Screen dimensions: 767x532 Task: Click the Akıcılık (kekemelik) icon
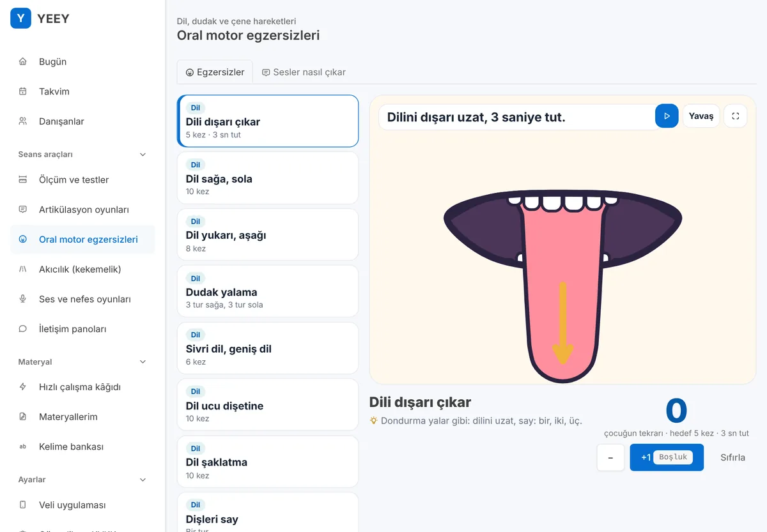coord(23,269)
